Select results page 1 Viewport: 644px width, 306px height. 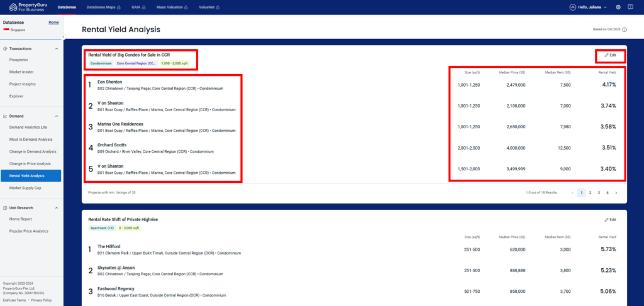coord(581,192)
